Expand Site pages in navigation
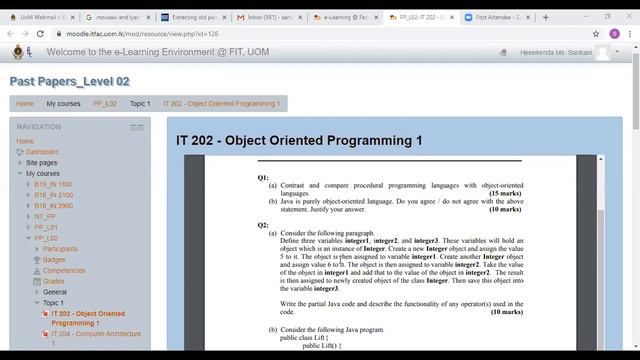This screenshot has height=360, width=640. [x=20, y=162]
